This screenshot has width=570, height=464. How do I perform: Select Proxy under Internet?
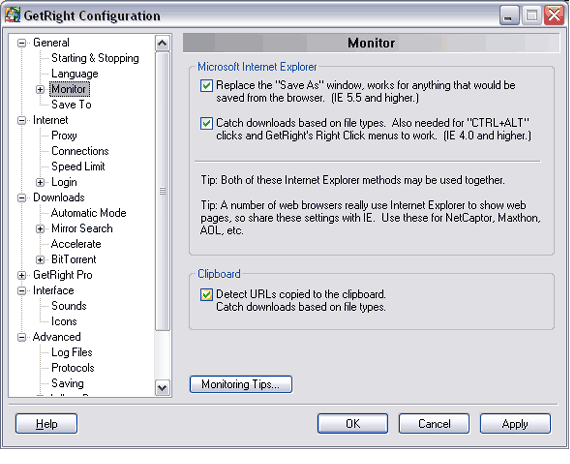pos(64,136)
